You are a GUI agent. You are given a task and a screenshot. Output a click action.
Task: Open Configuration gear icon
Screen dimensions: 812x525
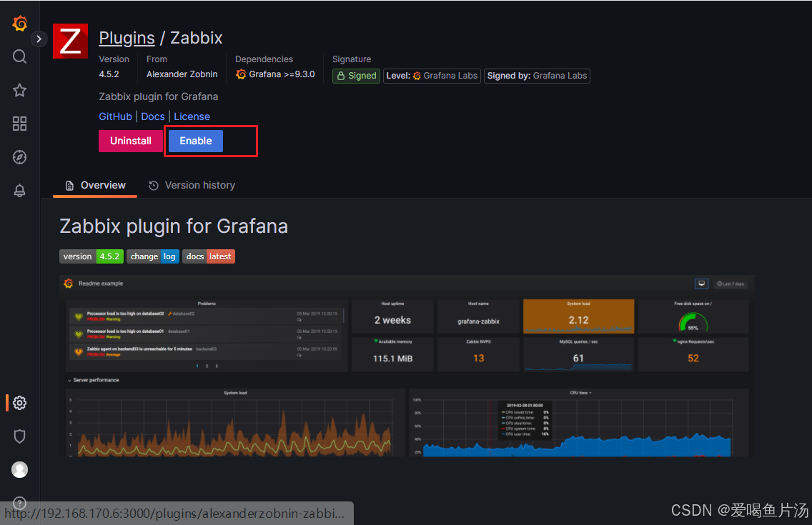click(20, 402)
